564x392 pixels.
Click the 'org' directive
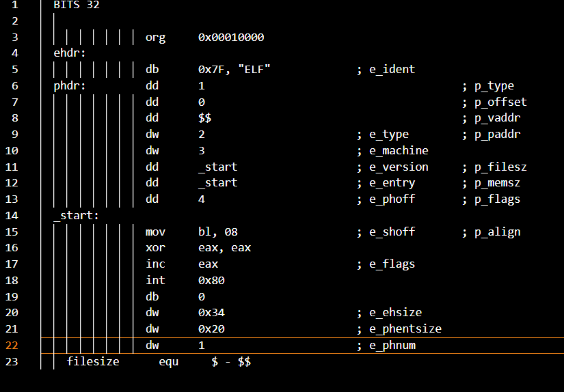click(x=155, y=38)
